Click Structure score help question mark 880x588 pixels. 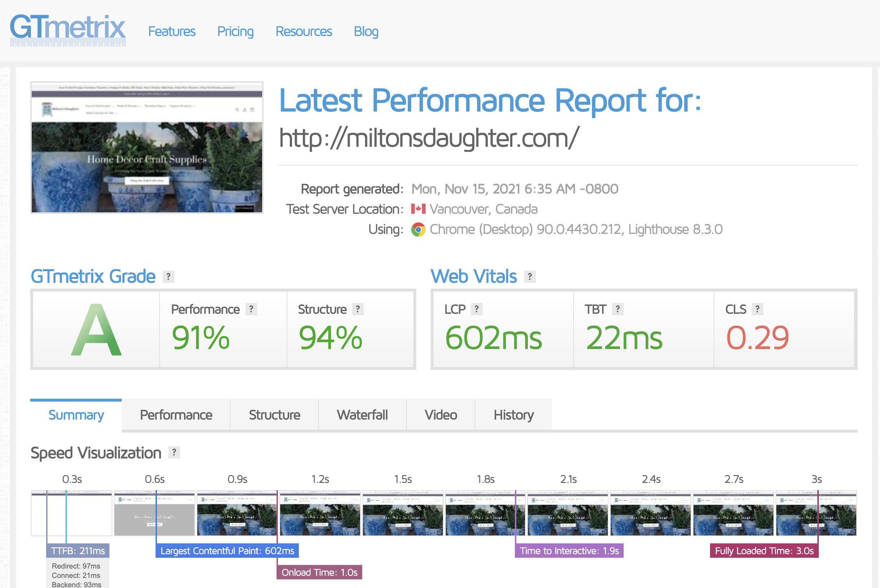click(358, 309)
